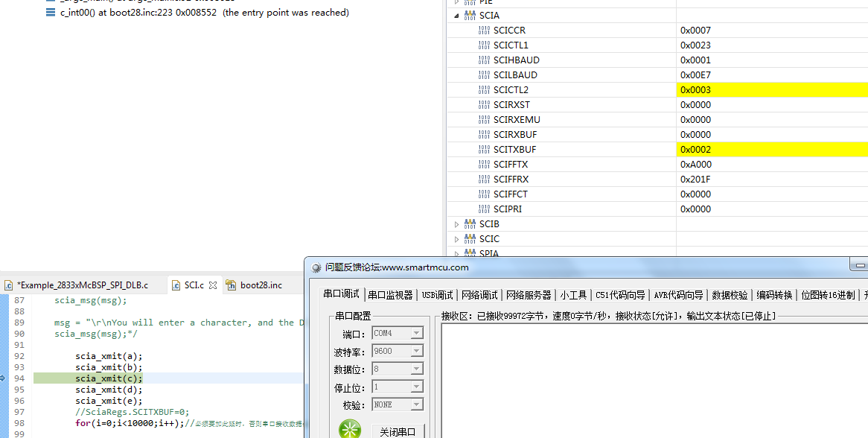Click the serial tool window gear icon

(316, 267)
